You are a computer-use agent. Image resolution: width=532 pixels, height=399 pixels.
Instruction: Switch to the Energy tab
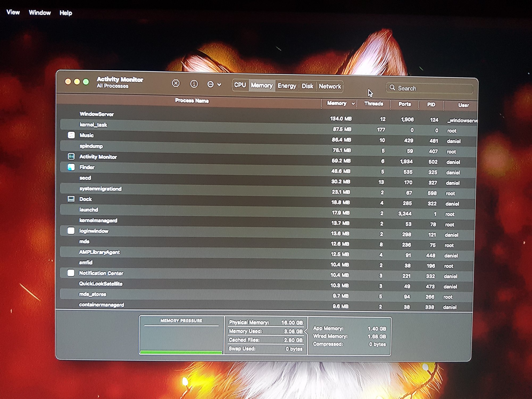click(x=287, y=86)
